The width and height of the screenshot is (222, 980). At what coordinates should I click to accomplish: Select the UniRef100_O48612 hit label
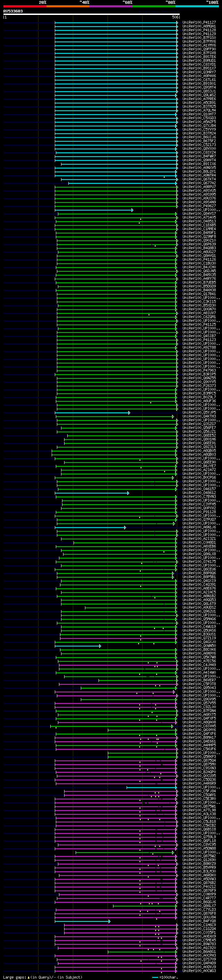pos(199,493)
